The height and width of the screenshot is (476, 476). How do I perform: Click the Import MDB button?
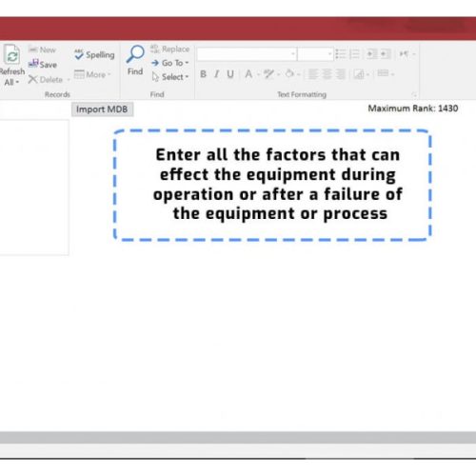(x=102, y=109)
